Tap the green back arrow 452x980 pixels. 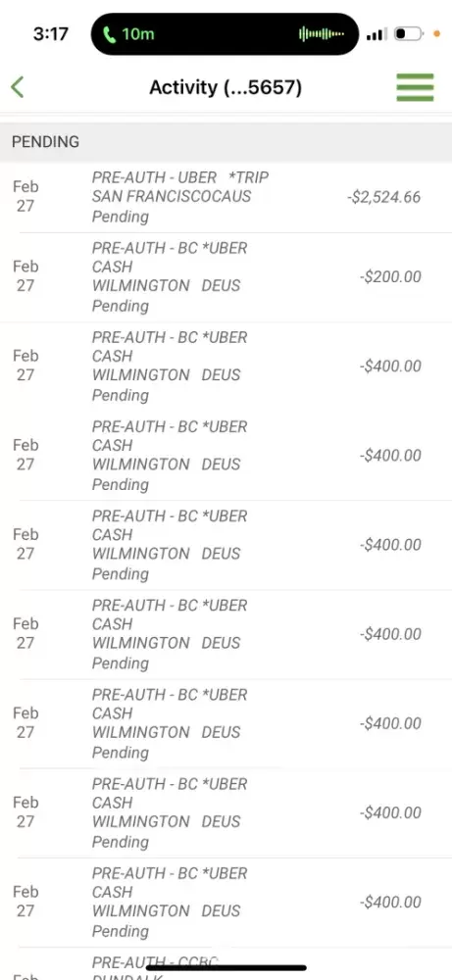[x=18, y=87]
